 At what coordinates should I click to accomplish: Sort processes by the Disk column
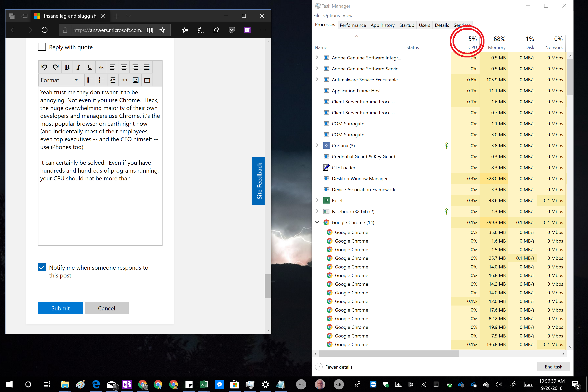coord(523,43)
